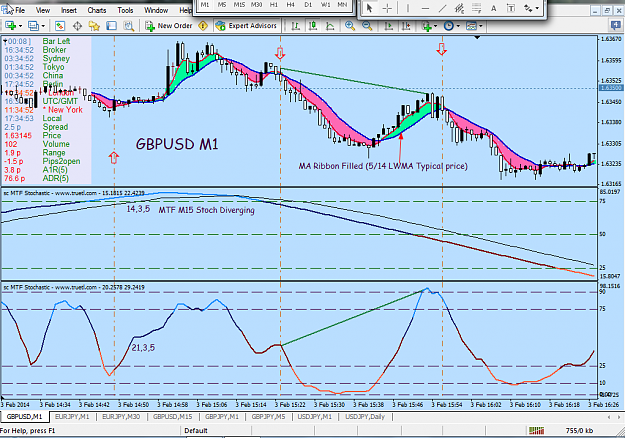Switch to the GBPJPY,M5 chart tab
The height and width of the screenshot is (438, 625).
click(268, 417)
